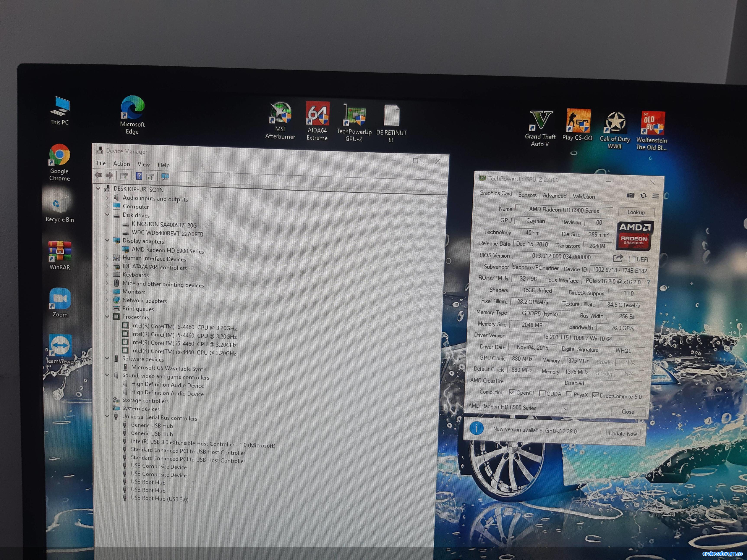Click the Close button in GPU-Z
Screen dimensions: 747x560
[628, 412]
